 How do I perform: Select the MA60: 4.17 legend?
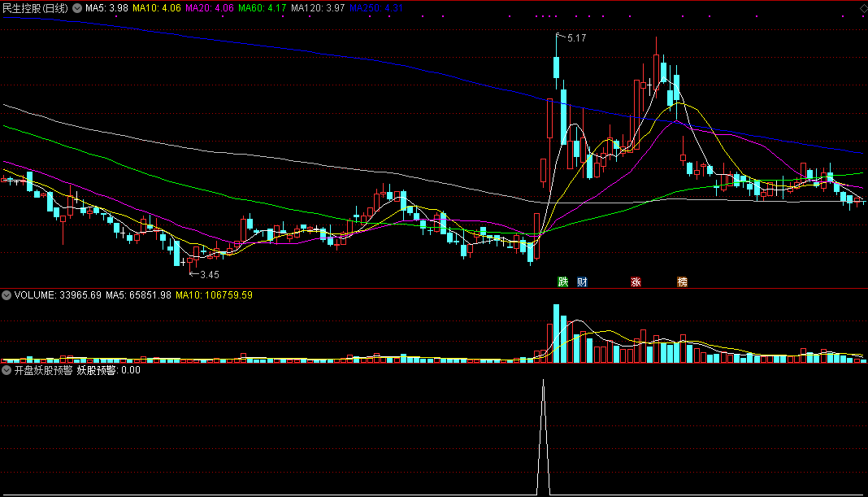click(x=263, y=8)
